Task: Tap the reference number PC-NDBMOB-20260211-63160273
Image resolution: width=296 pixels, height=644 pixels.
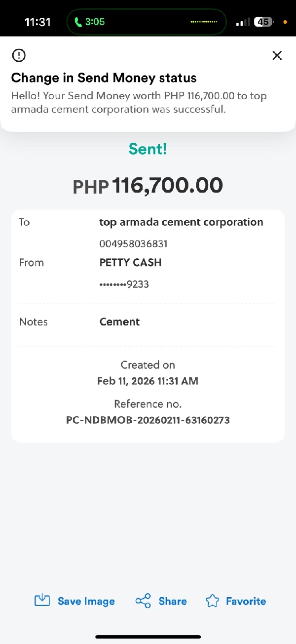Action: tap(148, 421)
